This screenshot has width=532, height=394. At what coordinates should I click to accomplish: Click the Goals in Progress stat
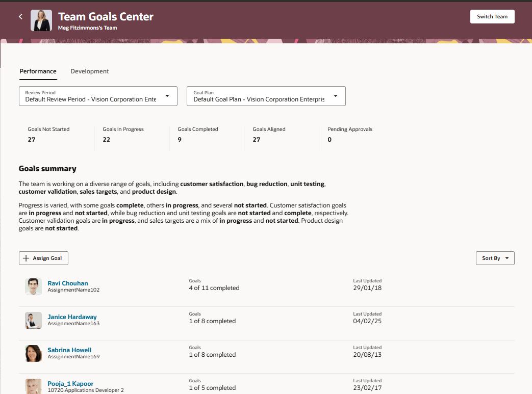coord(124,134)
